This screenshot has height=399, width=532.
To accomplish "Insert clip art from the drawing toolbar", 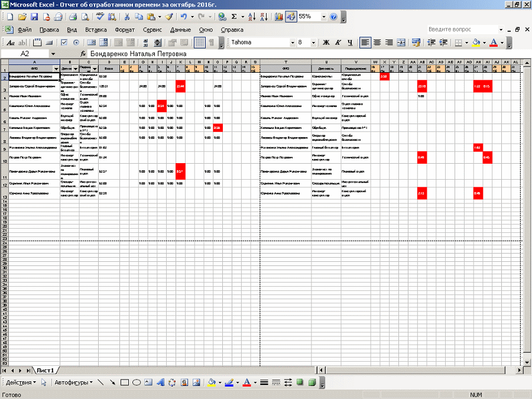I will (184, 382).
